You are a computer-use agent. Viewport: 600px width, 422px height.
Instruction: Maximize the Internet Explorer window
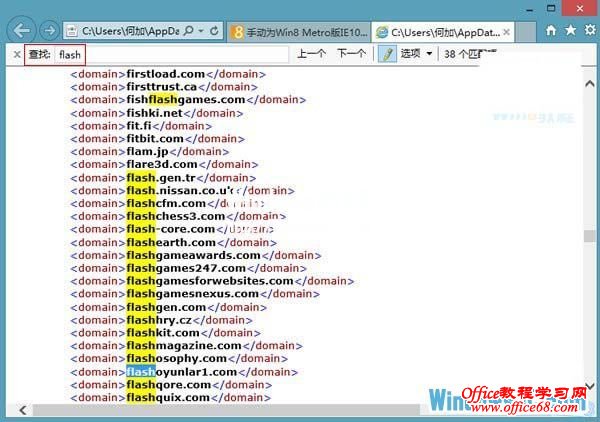pyautogui.click(x=551, y=8)
